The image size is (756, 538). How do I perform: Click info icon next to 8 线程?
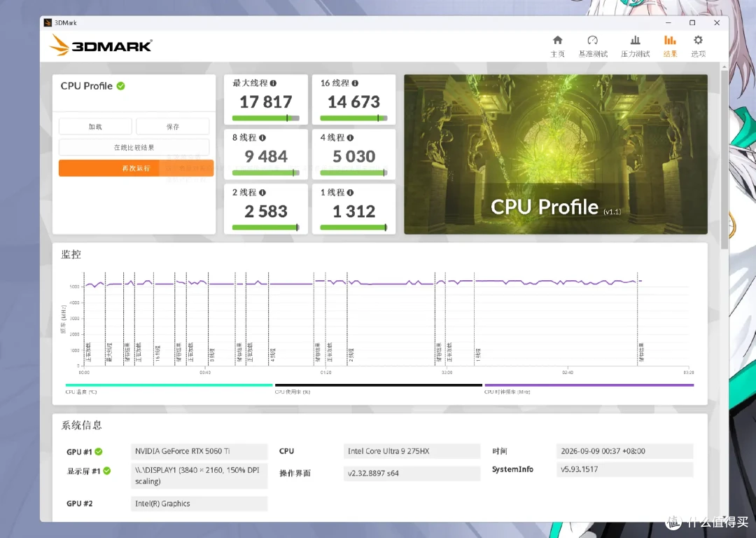pos(262,137)
